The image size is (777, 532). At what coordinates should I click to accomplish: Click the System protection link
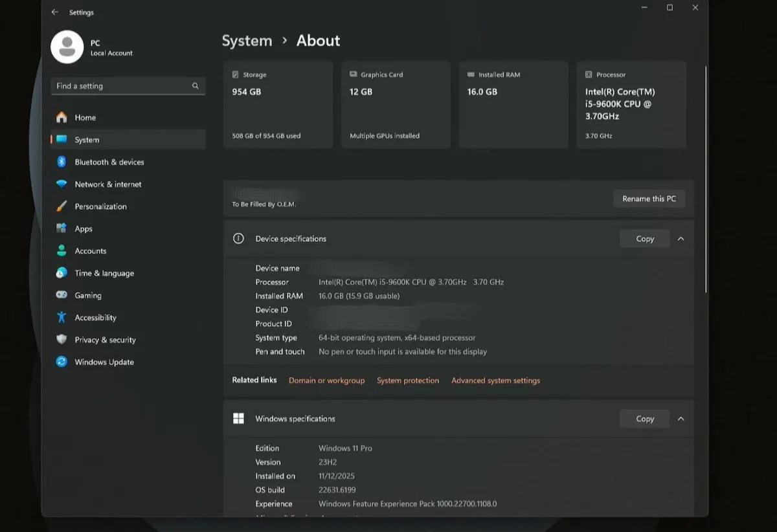pos(408,381)
